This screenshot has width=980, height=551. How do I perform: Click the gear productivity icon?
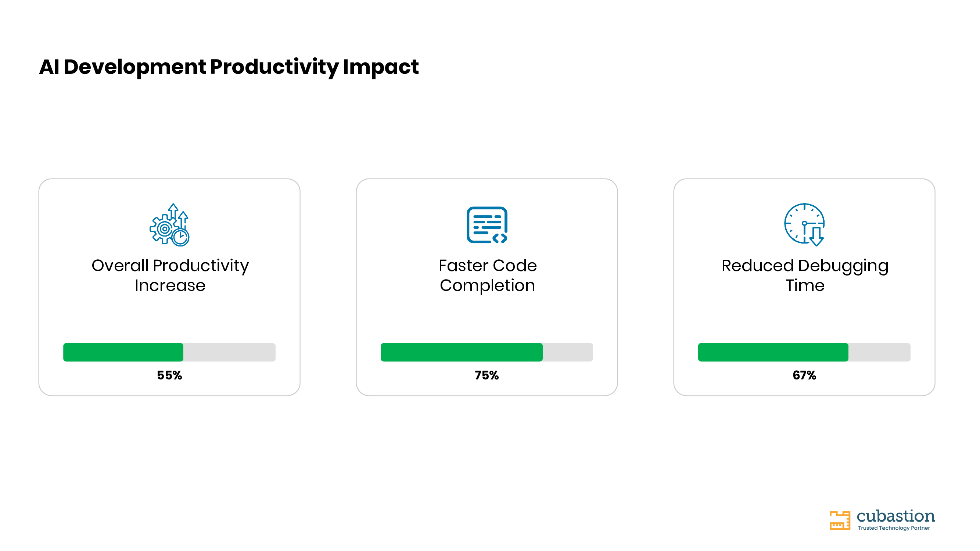point(169,225)
